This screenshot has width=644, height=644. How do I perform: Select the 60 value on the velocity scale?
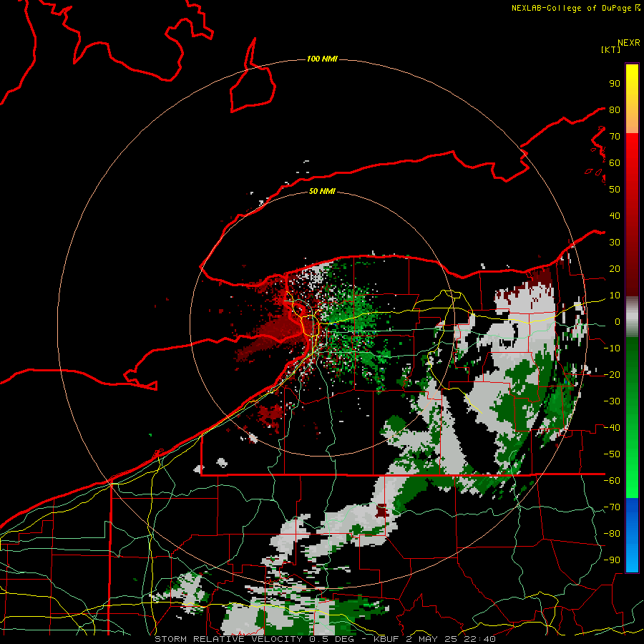pyautogui.click(x=615, y=162)
